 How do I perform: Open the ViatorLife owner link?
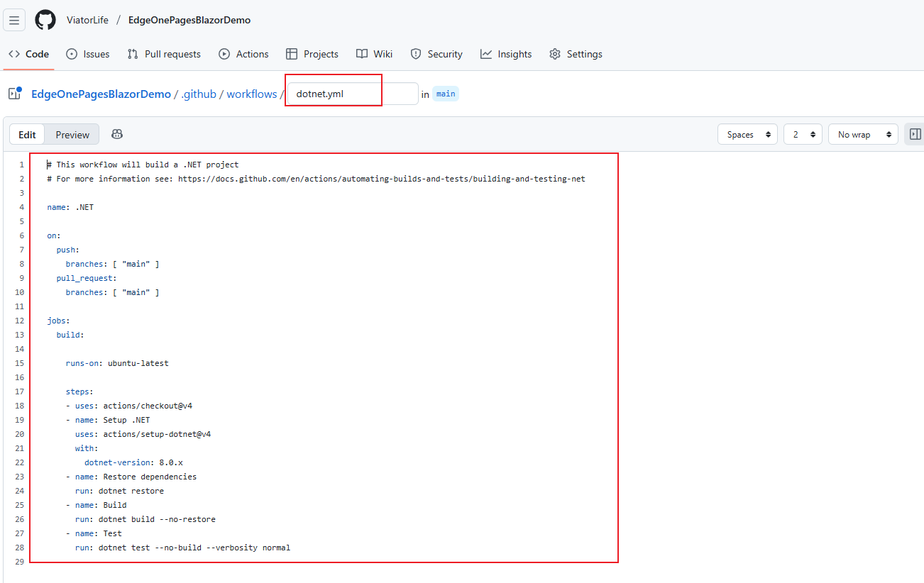(87, 20)
